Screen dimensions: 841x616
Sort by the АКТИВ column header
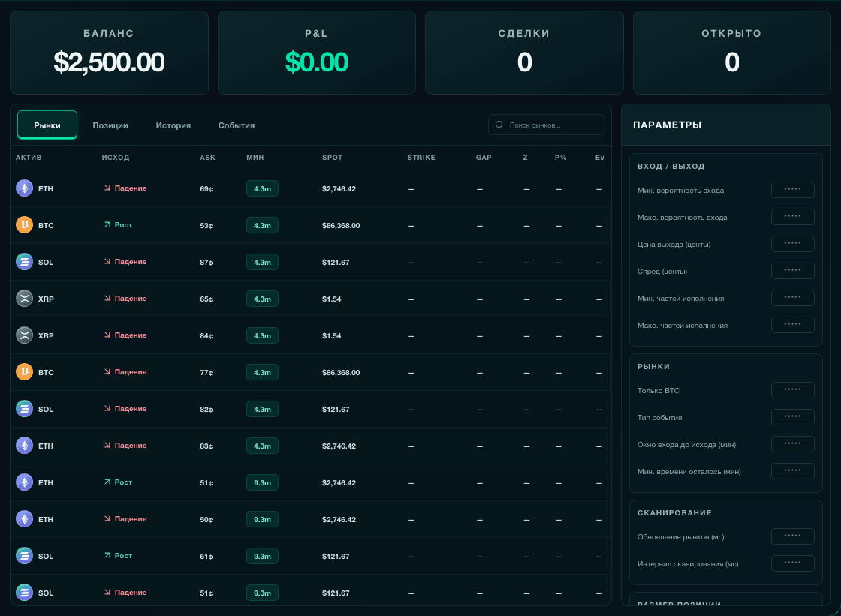click(29, 158)
